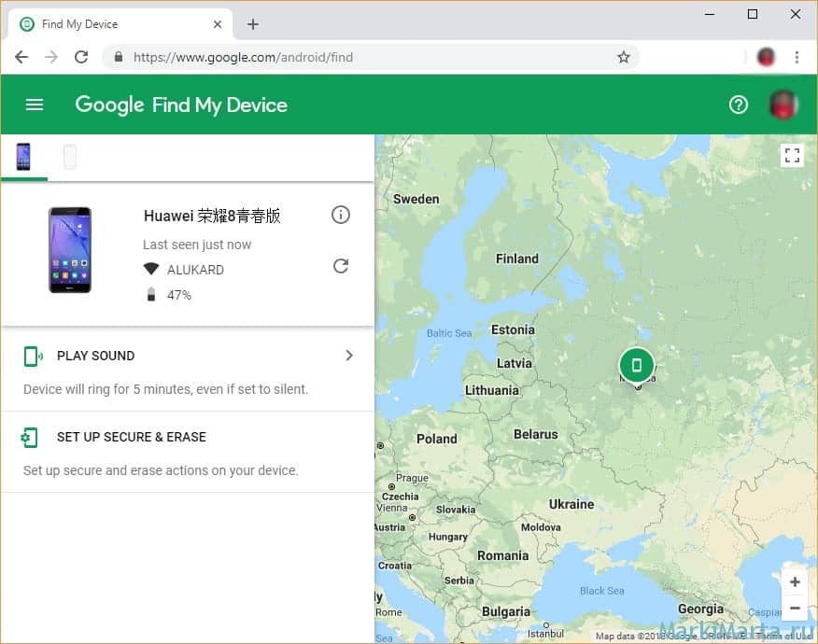Click Play Sound option
The height and width of the screenshot is (644, 818).
(x=95, y=356)
